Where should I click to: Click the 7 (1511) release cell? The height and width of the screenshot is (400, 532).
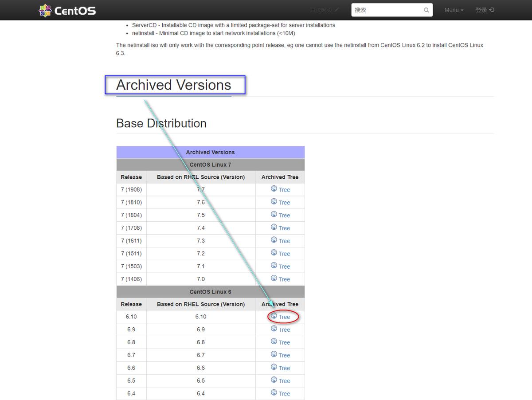131,254
